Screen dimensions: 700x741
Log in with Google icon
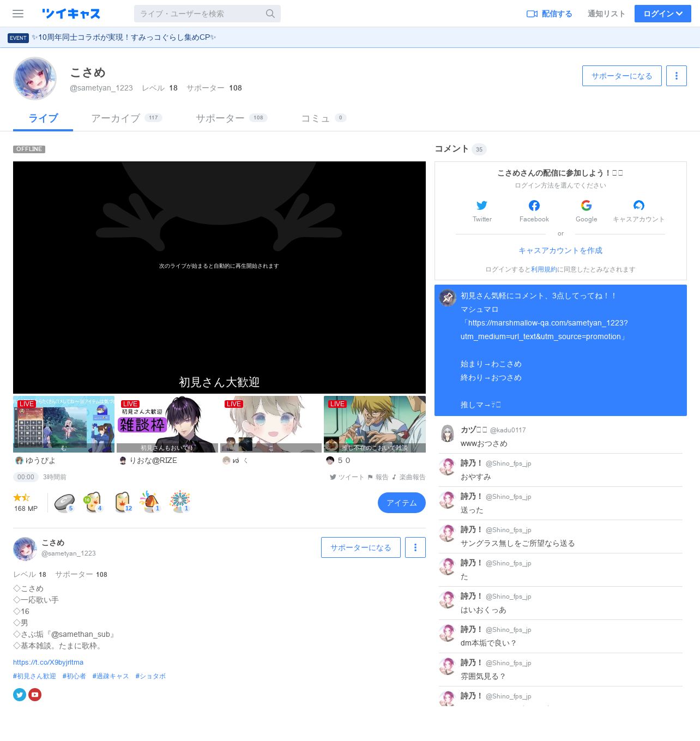[587, 206]
